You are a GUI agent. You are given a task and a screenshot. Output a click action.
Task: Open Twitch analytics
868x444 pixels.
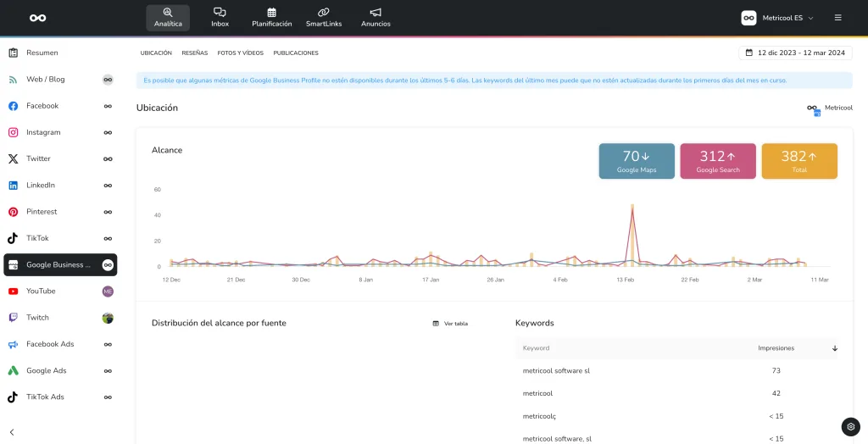pos(60,318)
